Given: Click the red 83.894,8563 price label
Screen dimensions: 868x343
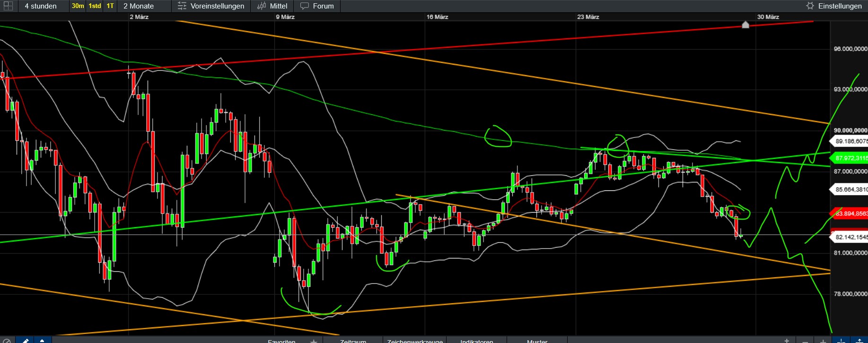Looking at the screenshot, I should 850,214.
